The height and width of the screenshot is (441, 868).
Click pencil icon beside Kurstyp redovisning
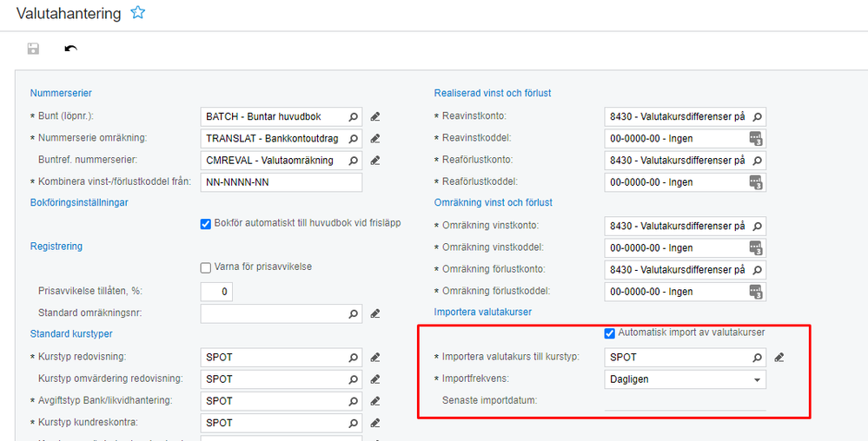pyautogui.click(x=375, y=357)
